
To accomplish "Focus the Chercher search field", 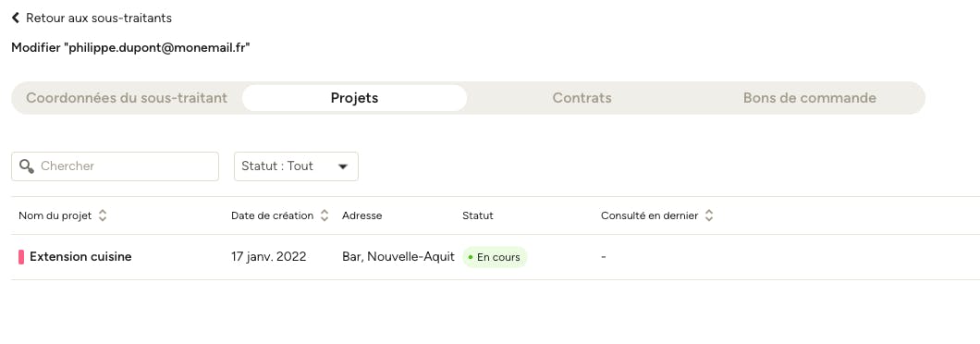I will pos(115,166).
